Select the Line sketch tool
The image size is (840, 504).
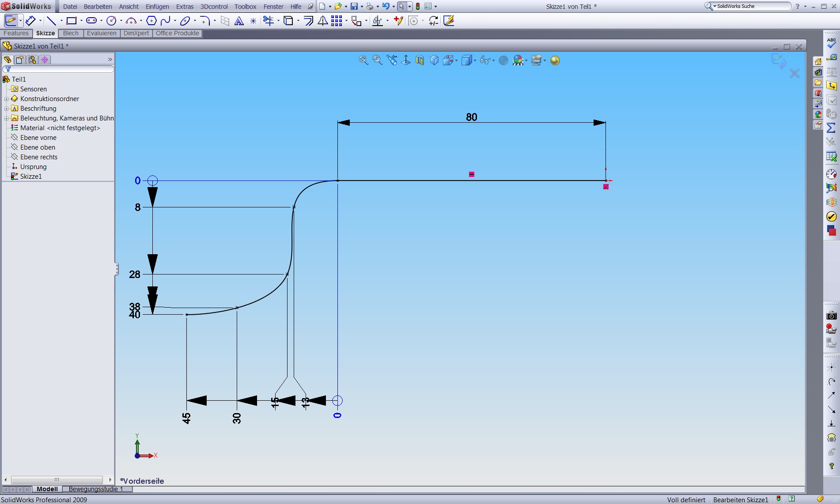[x=51, y=21]
